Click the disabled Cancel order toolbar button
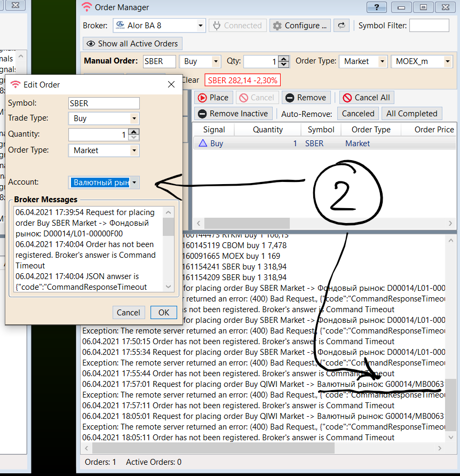Viewport: 460px width, 476px height. [257, 98]
